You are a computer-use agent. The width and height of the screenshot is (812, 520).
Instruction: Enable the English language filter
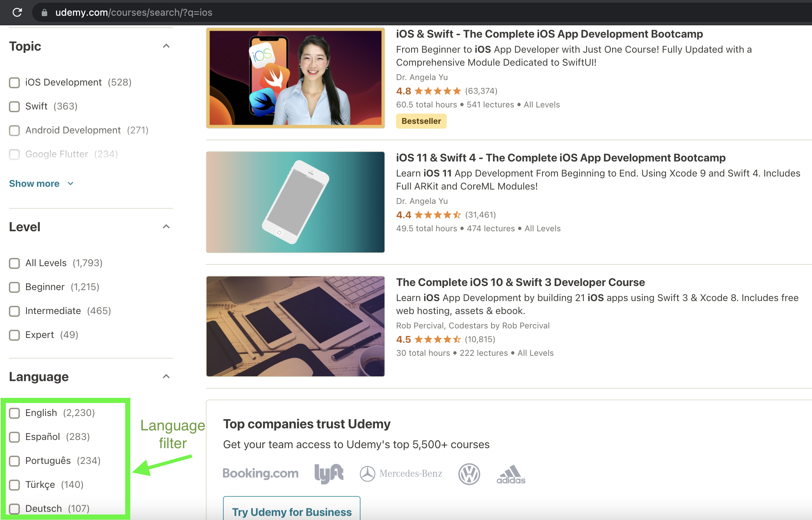14,413
